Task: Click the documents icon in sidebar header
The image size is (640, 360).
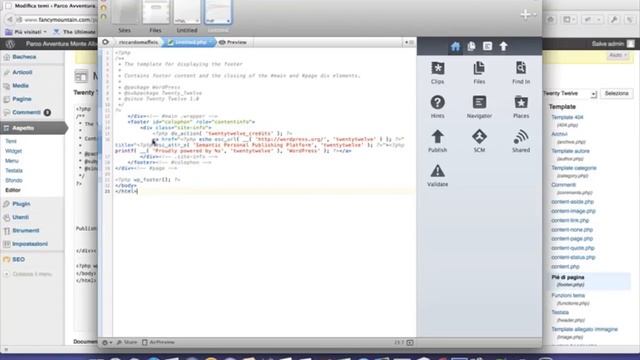Action: coord(471,47)
